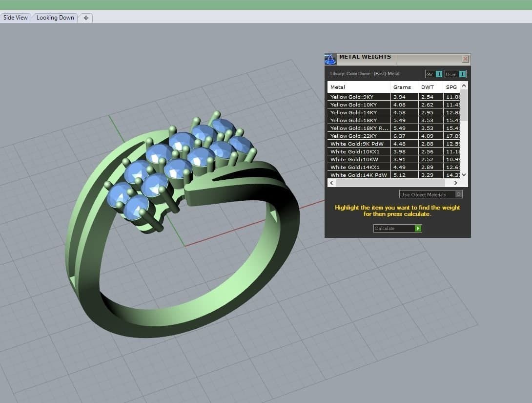Screen dimensions: 532x403
Task: Click the green play arrow on Calculate
Action: coord(418,229)
